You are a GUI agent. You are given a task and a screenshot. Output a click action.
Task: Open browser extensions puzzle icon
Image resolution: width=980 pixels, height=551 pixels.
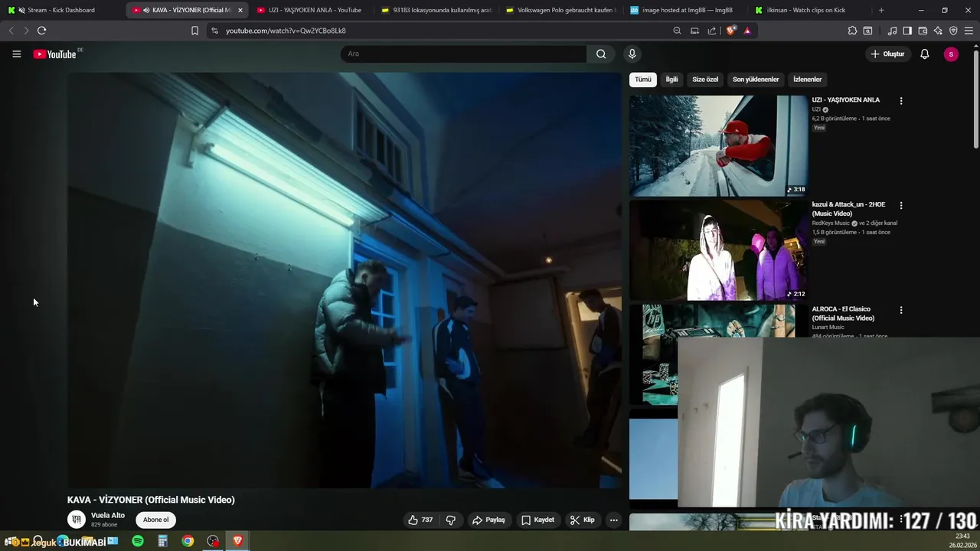852,31
